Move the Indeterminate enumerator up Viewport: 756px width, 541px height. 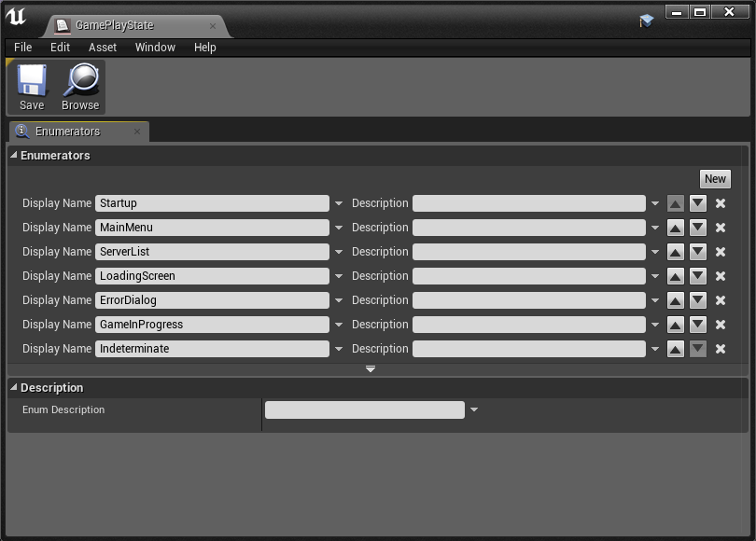click(x=676, y=349)
